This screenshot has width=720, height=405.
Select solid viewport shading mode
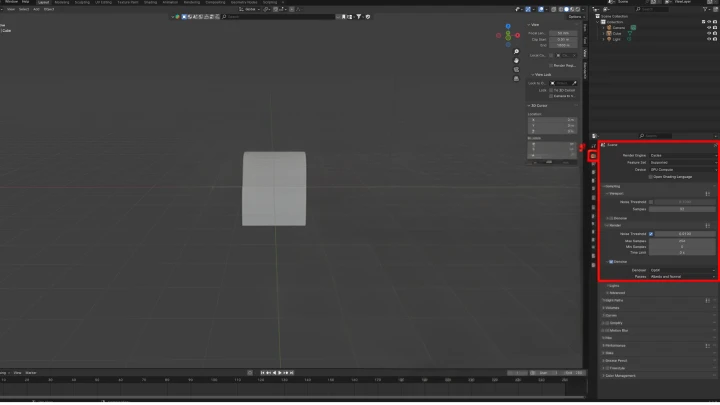click(x=566, y=9)
